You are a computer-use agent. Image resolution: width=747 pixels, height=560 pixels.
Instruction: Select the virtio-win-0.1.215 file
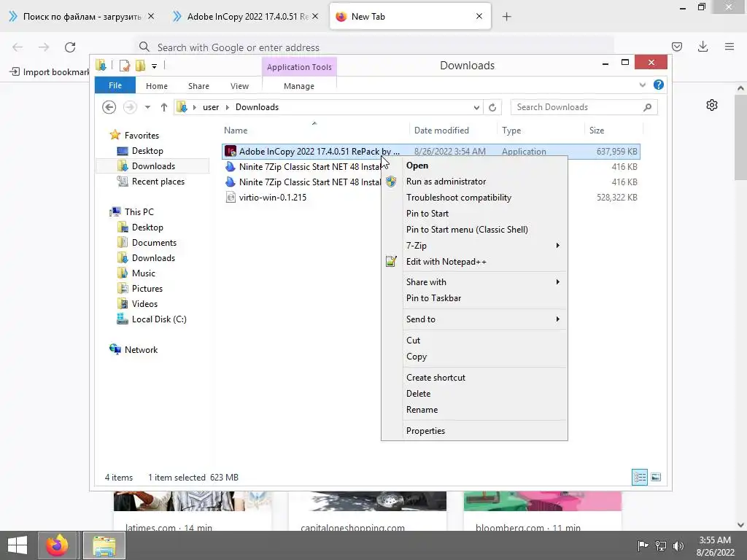tap(273, 197)
